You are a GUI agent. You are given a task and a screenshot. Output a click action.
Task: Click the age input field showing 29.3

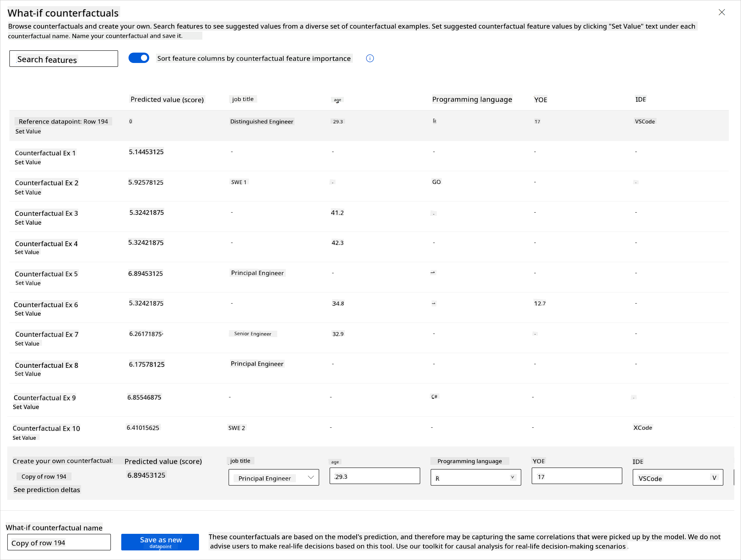pyautogui.click(x=375, y=476)
